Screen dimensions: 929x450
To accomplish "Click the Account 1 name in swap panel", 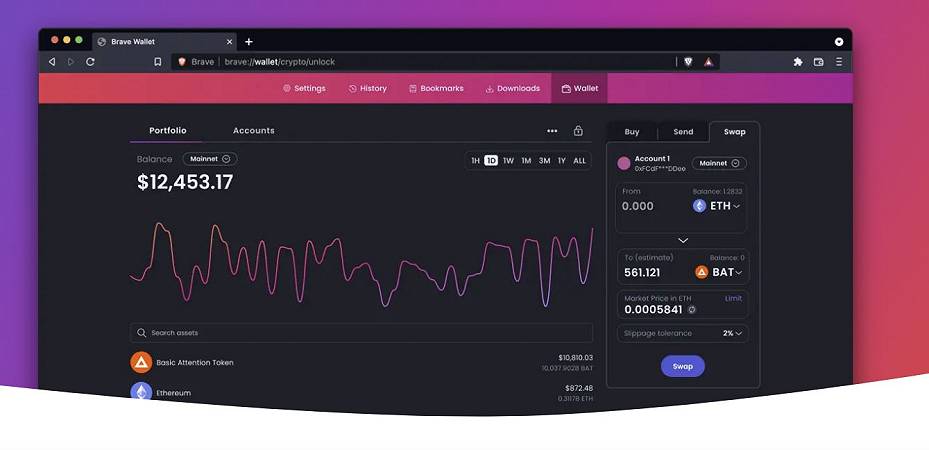I will [x=652, y=159].
